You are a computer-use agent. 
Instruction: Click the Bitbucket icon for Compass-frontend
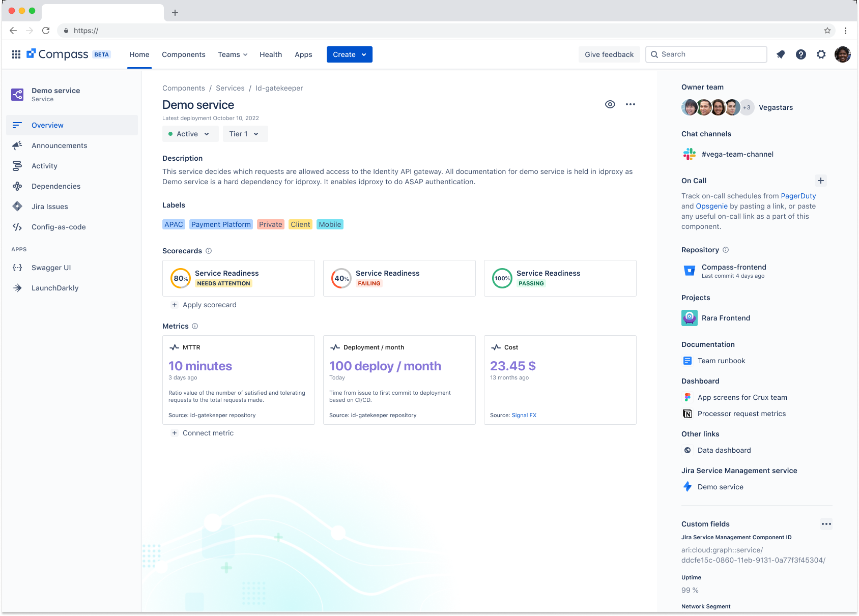click(690, 271)
